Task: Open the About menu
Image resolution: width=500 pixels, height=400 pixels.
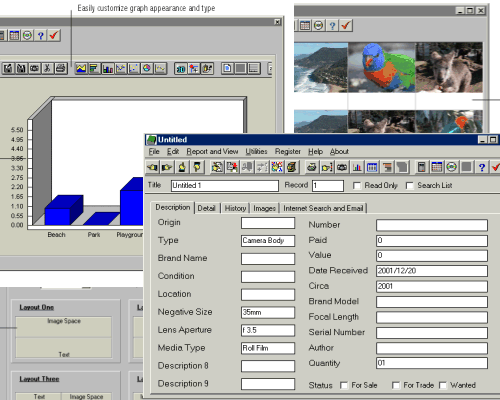Action: click(x=339, y=152)
